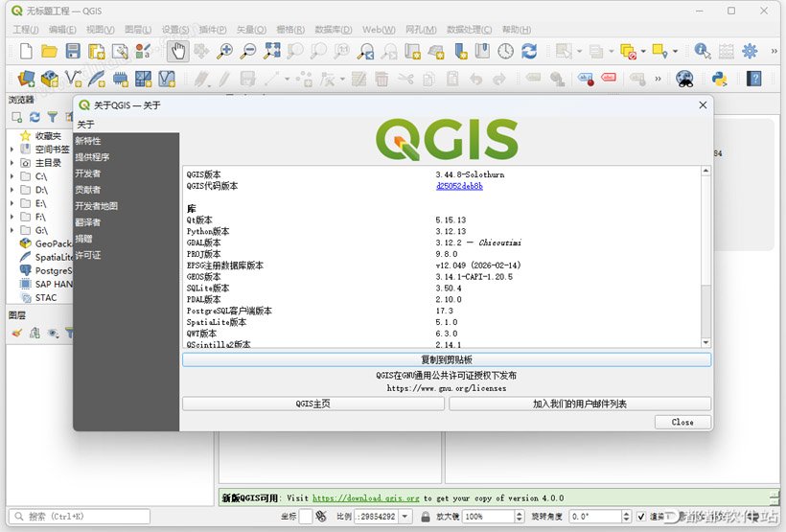Toggle the render checkbox in status bar
This screenshot has width=786, height=532.
tap(641, 516)
